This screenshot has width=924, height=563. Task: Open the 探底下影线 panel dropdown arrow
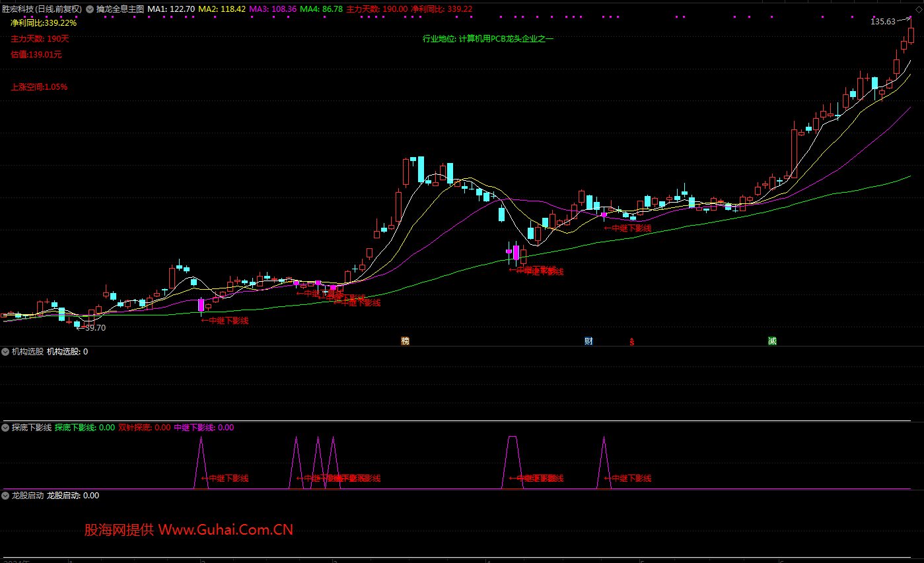(5, 428)
